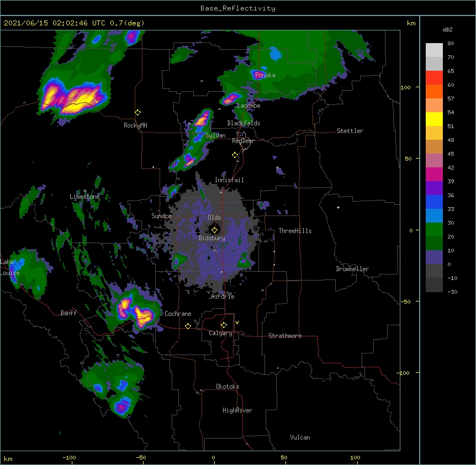Click the km unit label at top right
Image resolution: width=476 pixels, height=465 pixels.
(411, 23)
